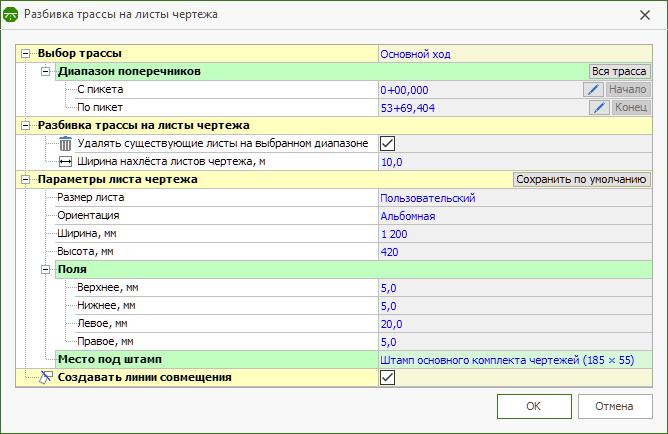Select the Создавать линии совмещения label

(x=144, y=377)
